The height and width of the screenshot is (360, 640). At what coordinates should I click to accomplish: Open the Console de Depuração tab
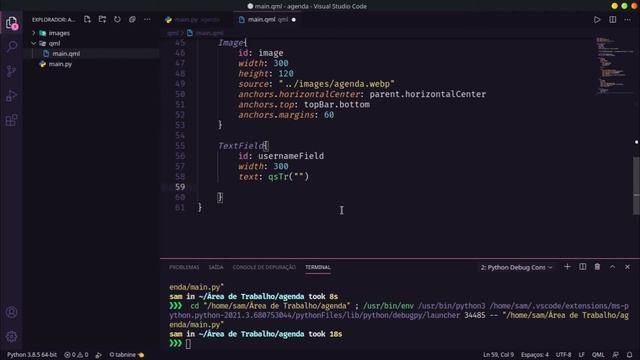coord(264,267)
